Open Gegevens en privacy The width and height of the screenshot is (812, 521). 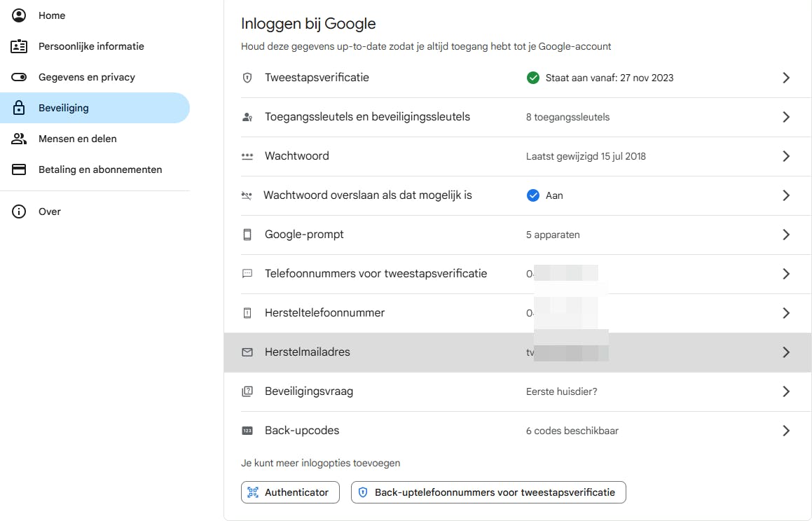click(87, 77)
